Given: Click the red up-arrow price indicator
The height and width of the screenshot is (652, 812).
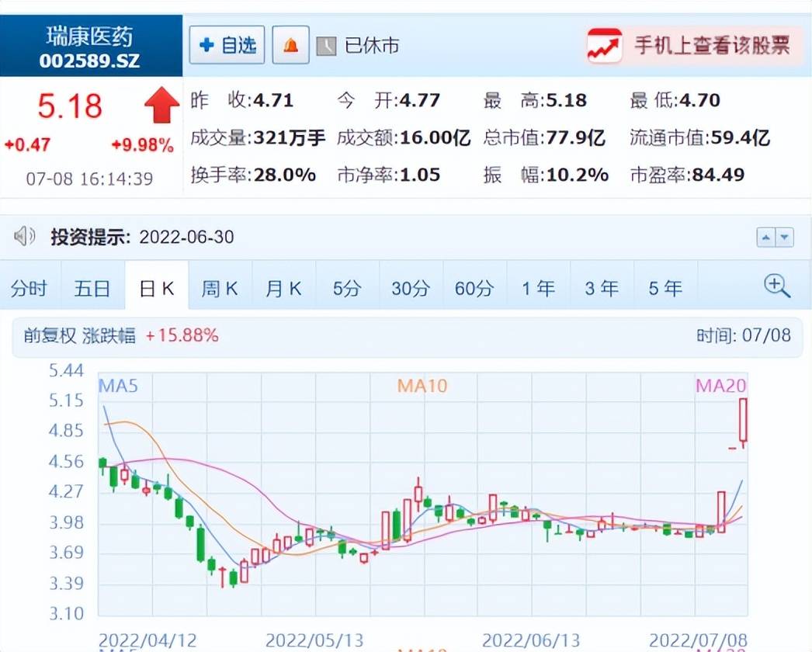Looking at the screenshot, I should tap(161, 106).
